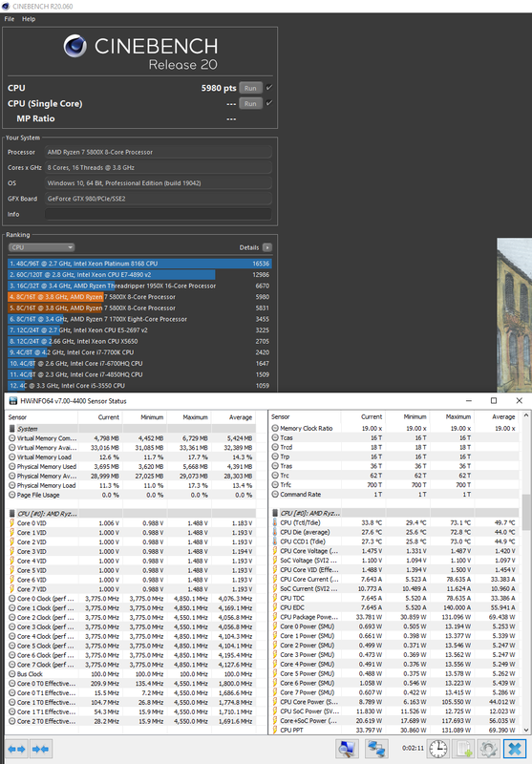Select the CPU EDC sensor row
Screen dimensions: 532x764
click(395, 607)
